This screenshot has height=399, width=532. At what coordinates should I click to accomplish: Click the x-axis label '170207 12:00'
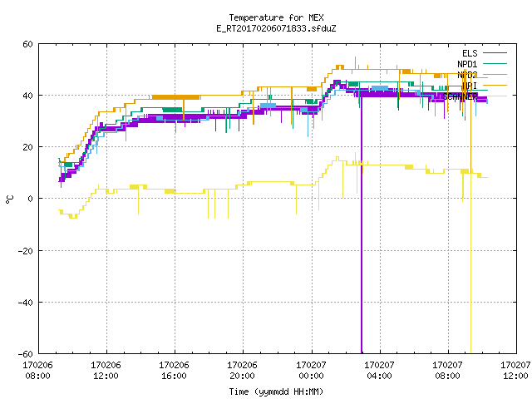pos(515,370)
